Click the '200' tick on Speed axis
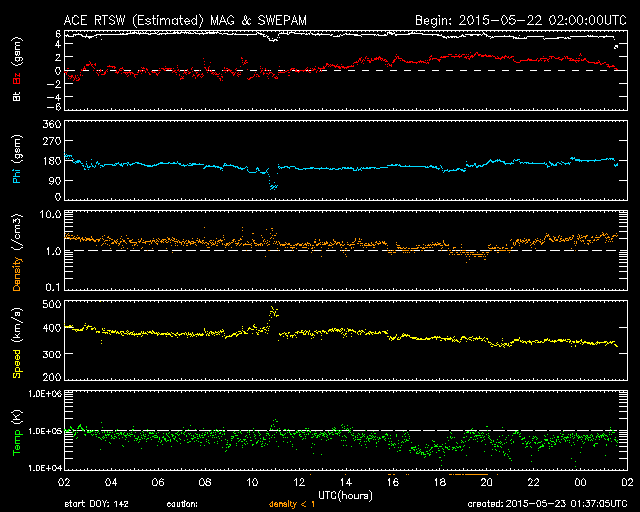 point(52,376)
